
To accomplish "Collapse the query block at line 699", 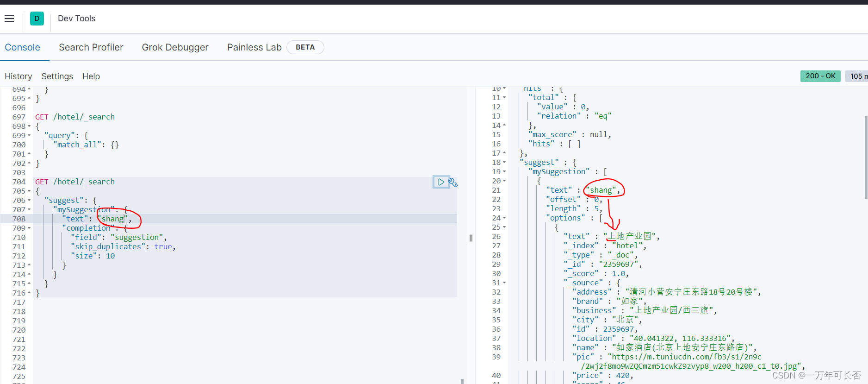I will point(29,136).
